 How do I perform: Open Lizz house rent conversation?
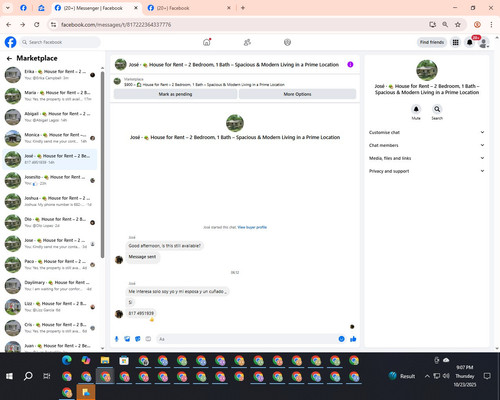point(50,307)
